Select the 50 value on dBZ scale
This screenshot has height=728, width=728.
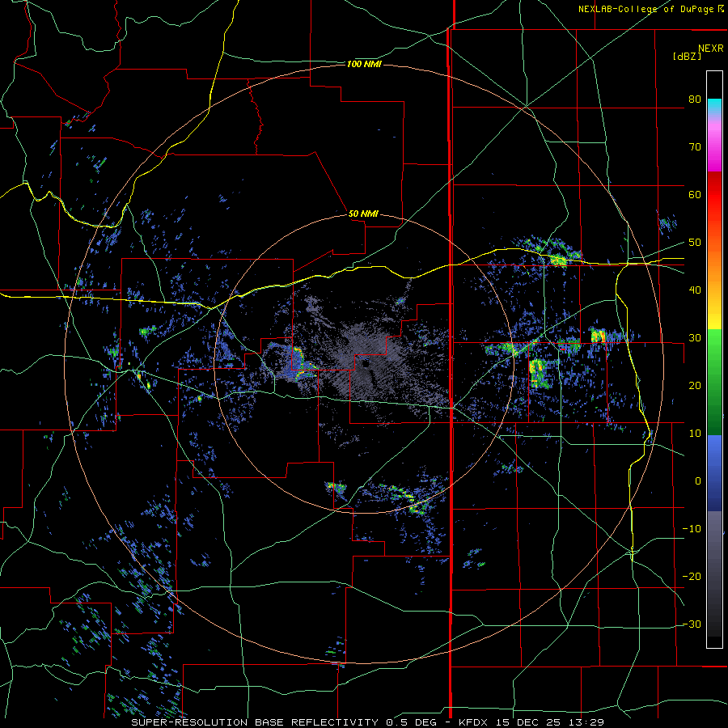pyautogui.click(x=695, y=243)
